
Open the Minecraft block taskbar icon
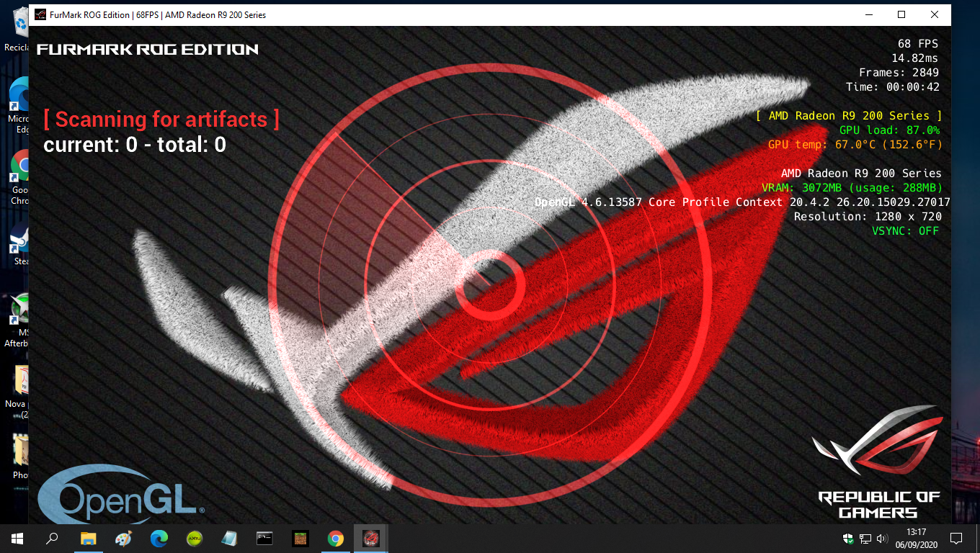(x=300, y=538)
